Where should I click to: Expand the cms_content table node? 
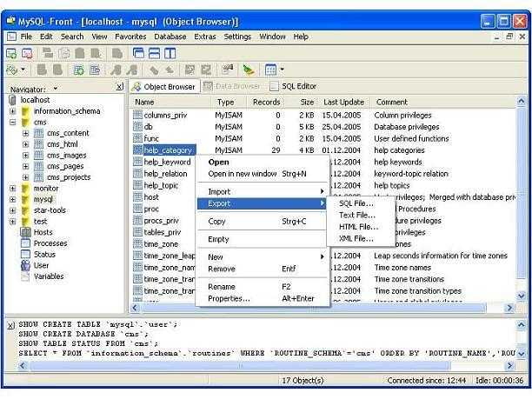click(x=26, y=133)
